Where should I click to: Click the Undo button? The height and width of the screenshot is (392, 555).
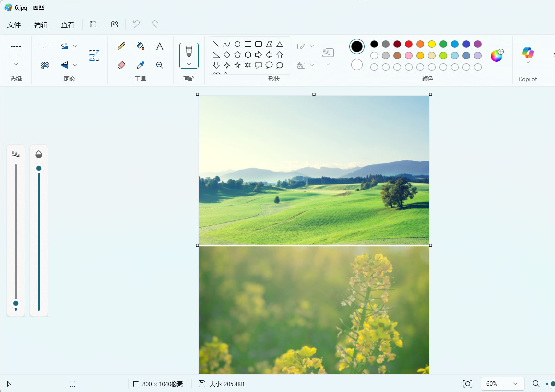click(x=136, y=24)
